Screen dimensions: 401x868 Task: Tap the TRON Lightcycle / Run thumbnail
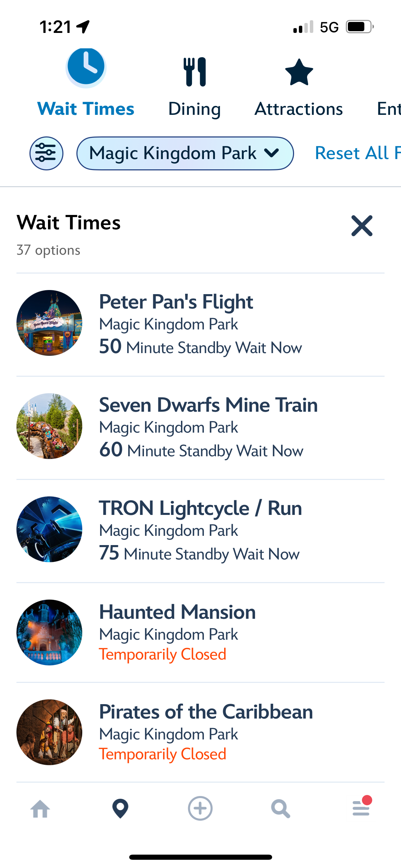coord(49,529)
